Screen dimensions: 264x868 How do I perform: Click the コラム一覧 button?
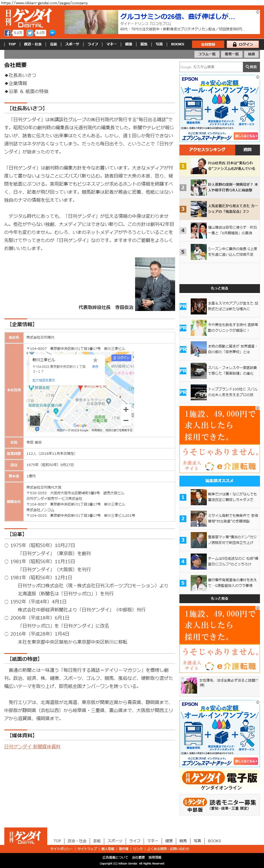pos(207,54)
